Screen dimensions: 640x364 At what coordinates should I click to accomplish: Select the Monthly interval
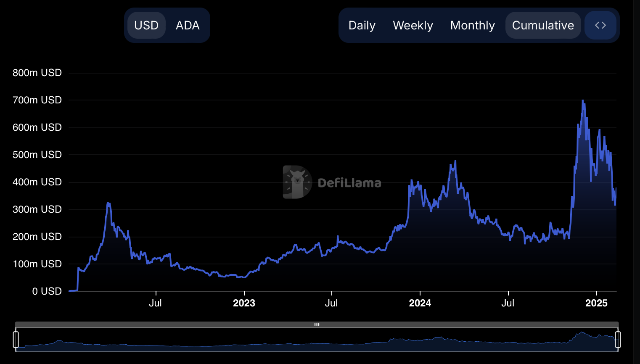point(473,25)
